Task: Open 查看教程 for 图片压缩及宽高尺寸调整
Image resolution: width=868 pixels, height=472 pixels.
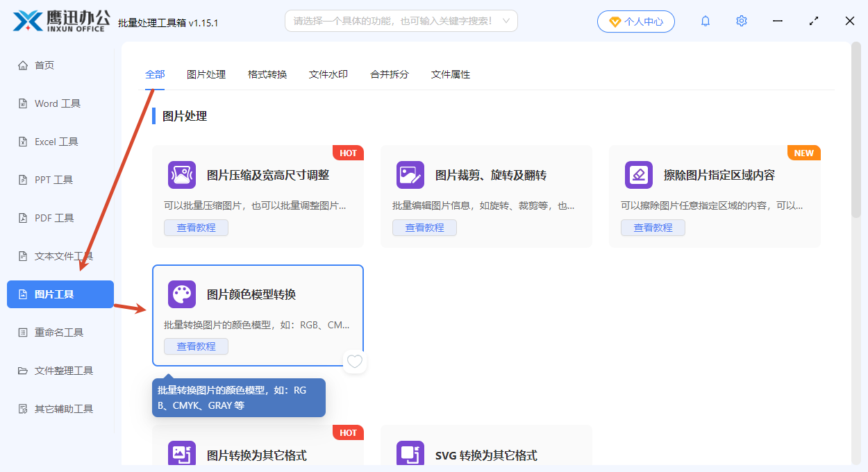Action: (x=196, y=228)
